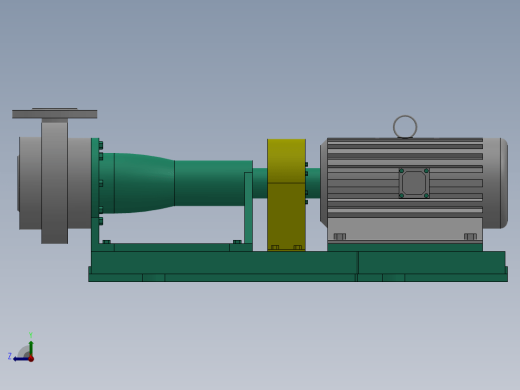520x390 pixels.
Task: Click the red origin ball of the triad
Action: pos(31,359)
